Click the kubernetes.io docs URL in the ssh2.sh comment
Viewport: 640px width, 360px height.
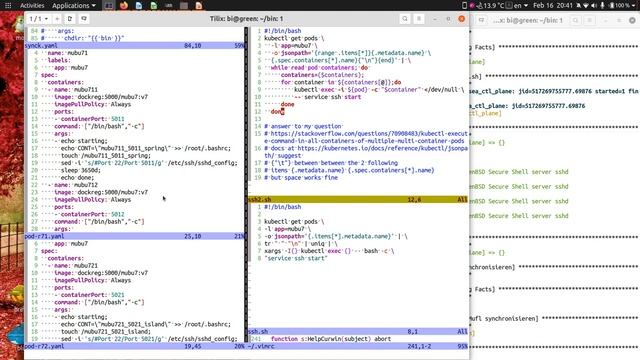[367, 152]
